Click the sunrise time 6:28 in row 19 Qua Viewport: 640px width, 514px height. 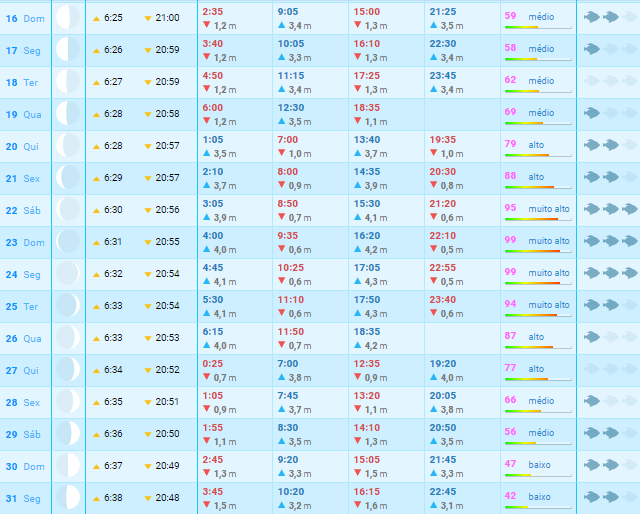pos(113,114)
